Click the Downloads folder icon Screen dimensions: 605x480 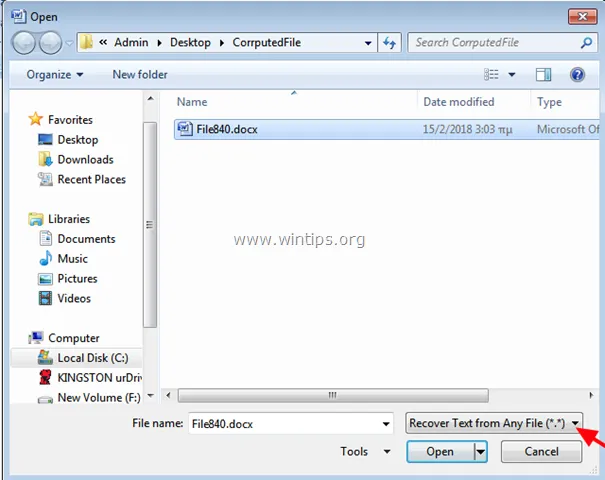pos(45,159)
